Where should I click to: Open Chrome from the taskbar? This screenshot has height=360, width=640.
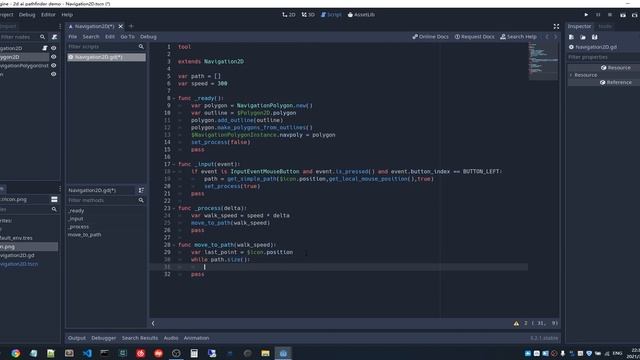(16, 353)
